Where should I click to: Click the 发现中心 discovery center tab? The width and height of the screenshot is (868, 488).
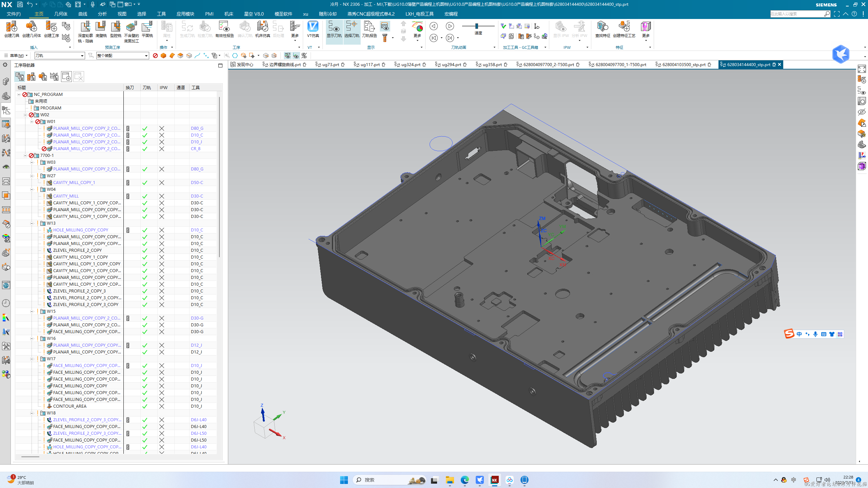[x=242, y=64]
